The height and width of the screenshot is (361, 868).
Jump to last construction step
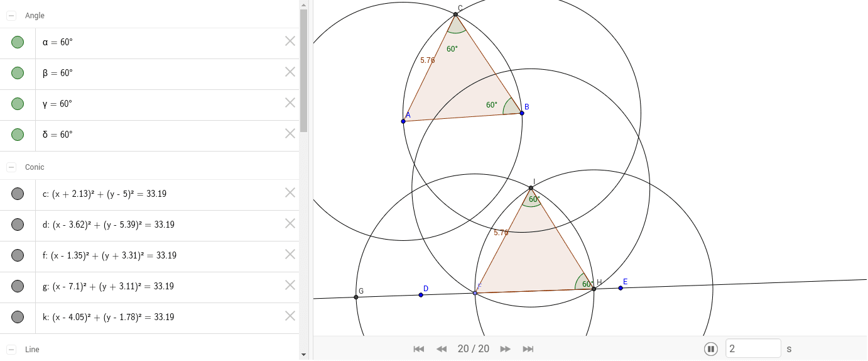click(x=528, y=349)
